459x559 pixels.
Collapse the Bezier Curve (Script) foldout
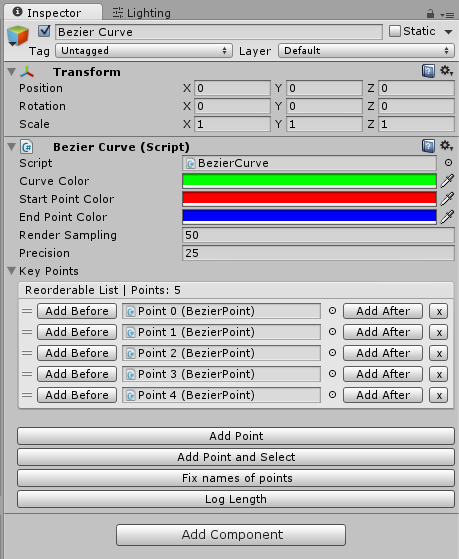(11, 147)
